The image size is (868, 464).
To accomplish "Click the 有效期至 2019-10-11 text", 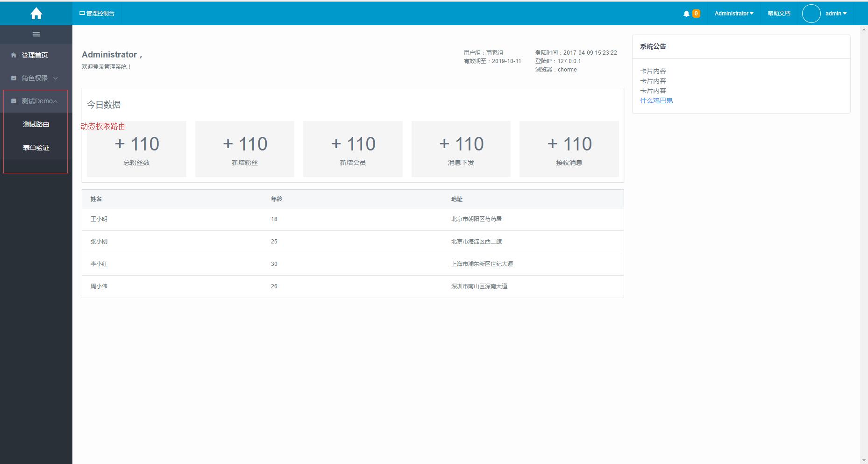I will coord(492,61).
